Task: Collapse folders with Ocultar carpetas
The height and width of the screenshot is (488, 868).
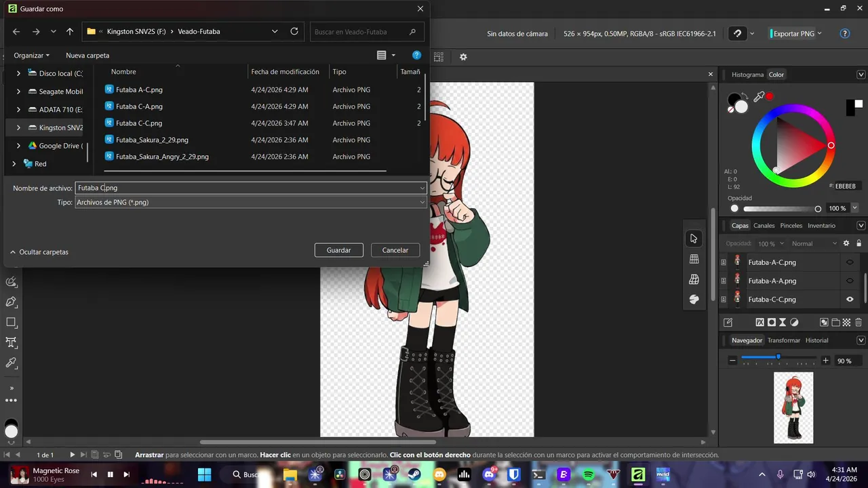Action: pyautogui.click(x=39, y=252)
